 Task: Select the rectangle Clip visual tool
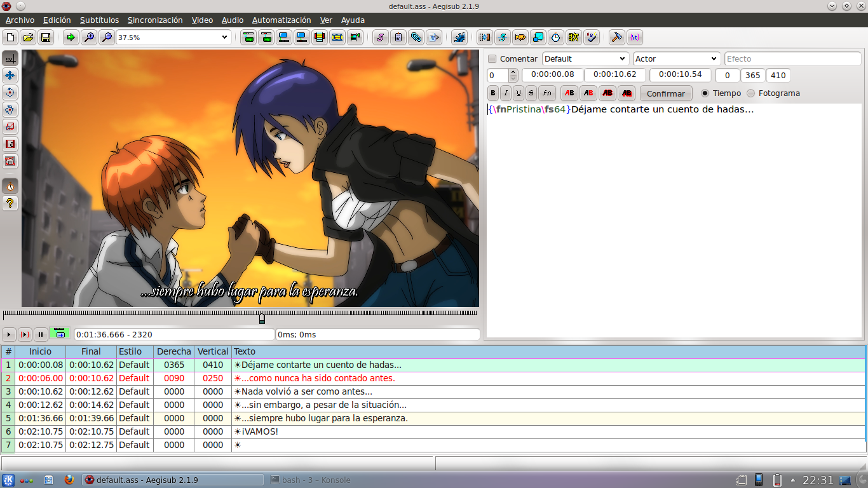(x=10, y=144)
